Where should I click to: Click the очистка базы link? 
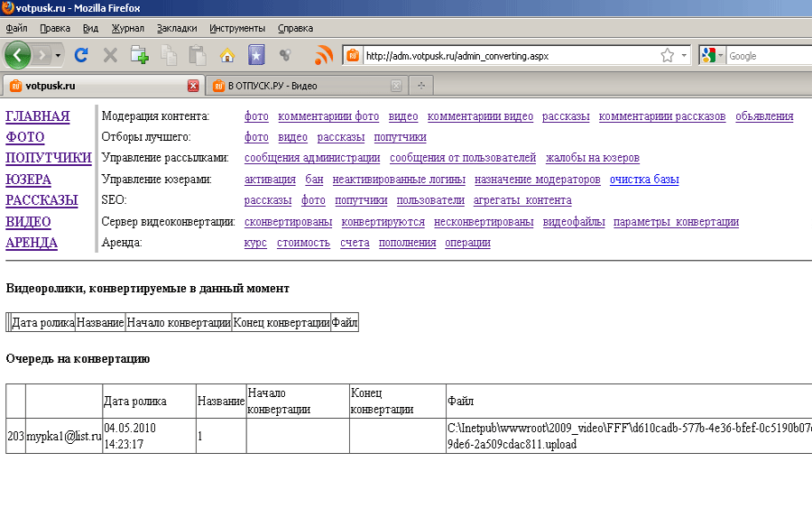[644, 180]
